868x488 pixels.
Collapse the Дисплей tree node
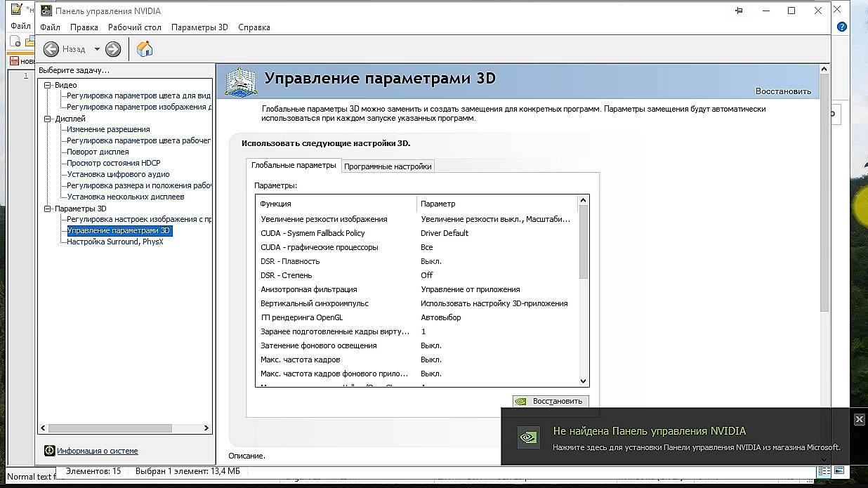(x=48, y=119)
